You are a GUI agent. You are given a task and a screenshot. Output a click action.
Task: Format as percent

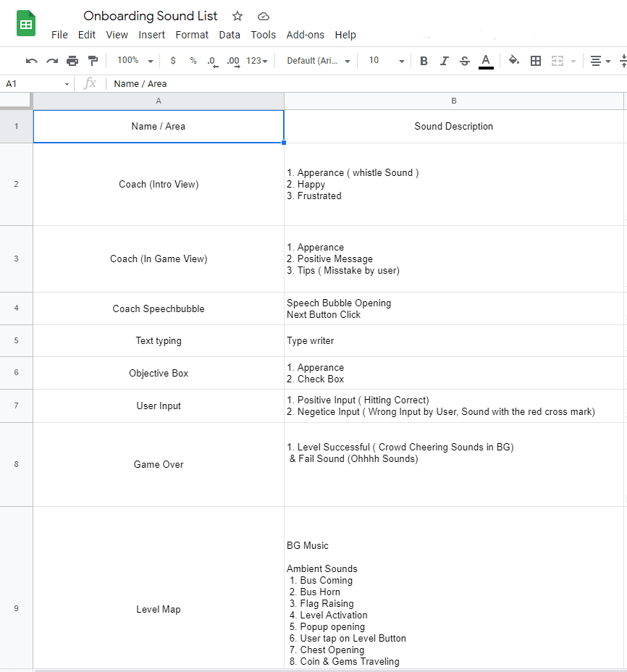(x=193, y=61)
